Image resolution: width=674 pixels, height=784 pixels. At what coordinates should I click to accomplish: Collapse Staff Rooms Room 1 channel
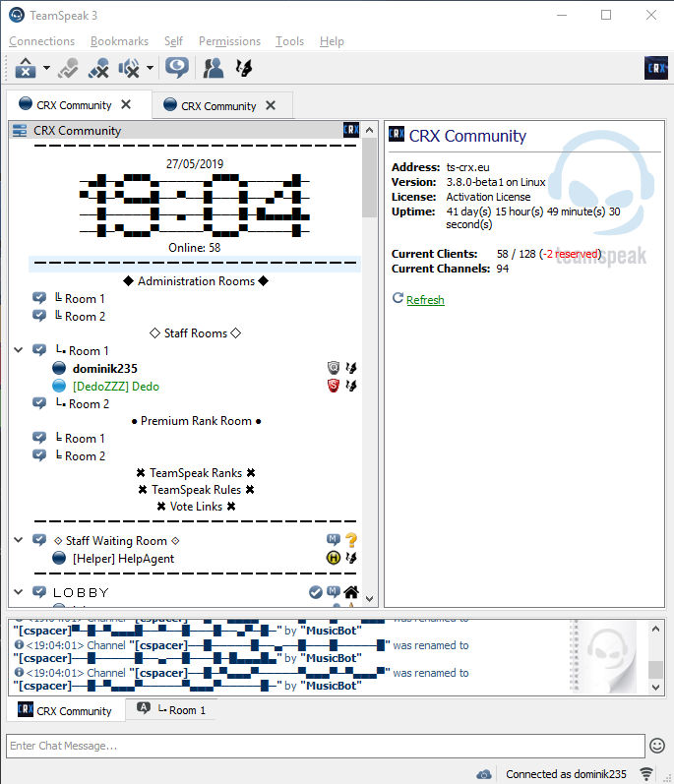(19, 350)
